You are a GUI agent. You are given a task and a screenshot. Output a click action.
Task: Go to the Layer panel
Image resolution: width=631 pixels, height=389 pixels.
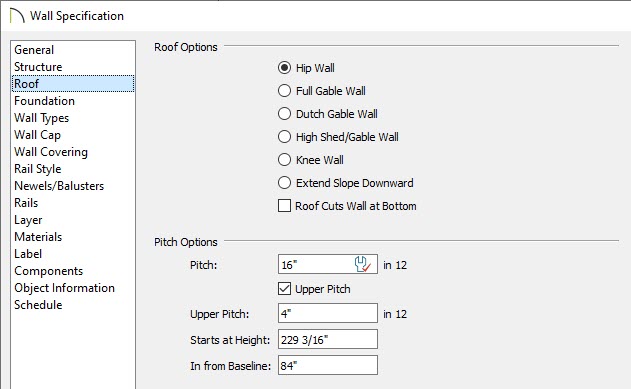[73, 220]
